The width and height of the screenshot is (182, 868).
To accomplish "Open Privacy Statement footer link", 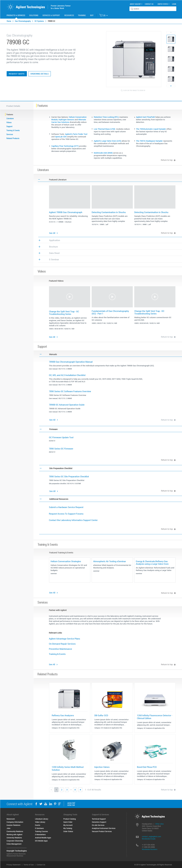I will (13, 865).
